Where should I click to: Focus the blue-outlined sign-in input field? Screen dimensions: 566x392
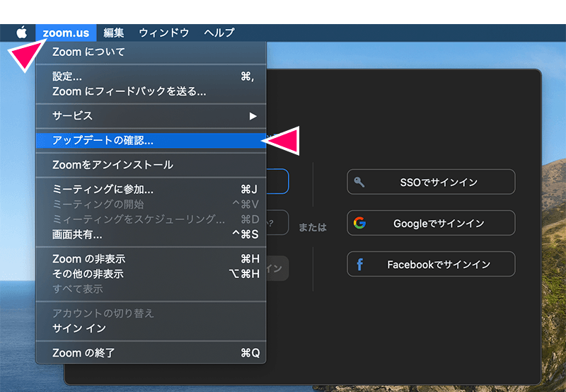277,181
